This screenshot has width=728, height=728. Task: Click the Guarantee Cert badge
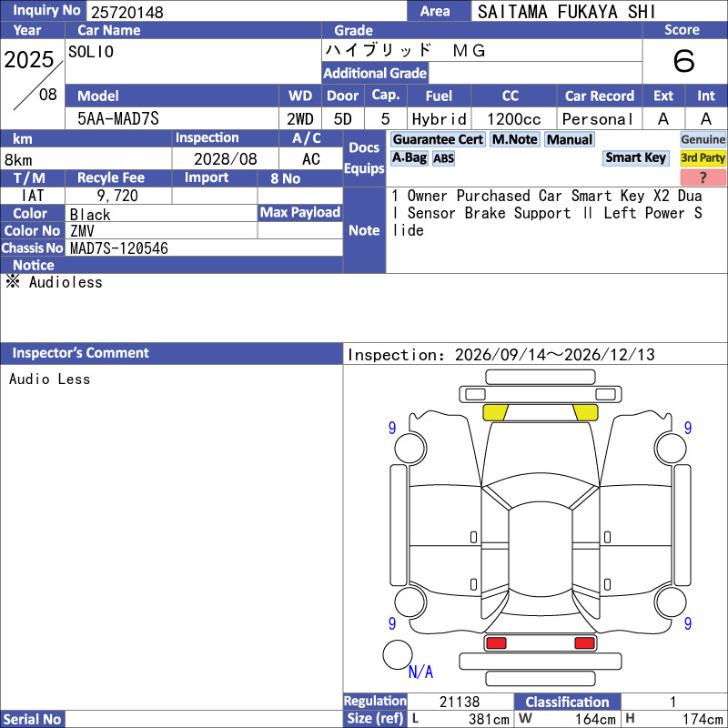coord(438,139)
